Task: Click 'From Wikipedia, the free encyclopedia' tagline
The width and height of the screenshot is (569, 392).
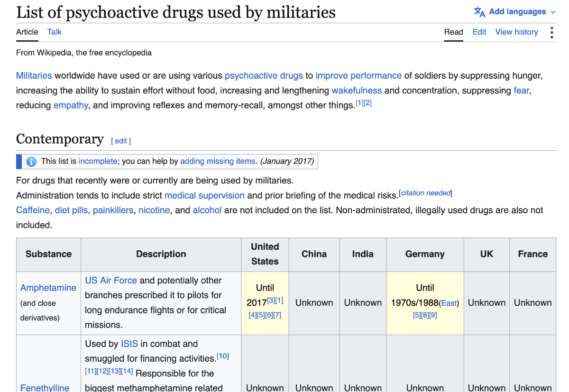Action: click(x=84, y=53)
